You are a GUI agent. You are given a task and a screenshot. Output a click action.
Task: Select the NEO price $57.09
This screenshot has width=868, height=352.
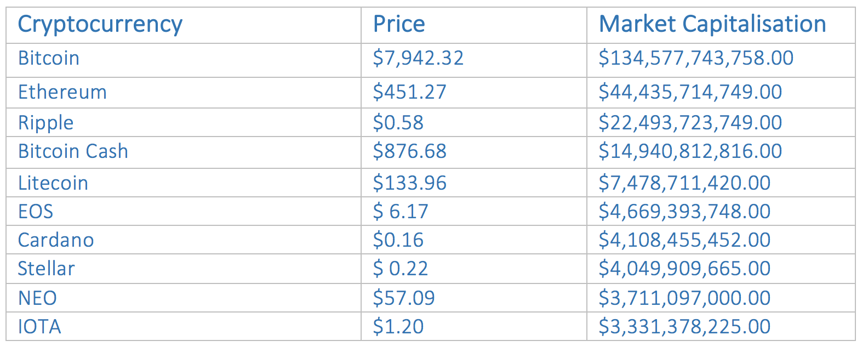(x=404, y=298)
